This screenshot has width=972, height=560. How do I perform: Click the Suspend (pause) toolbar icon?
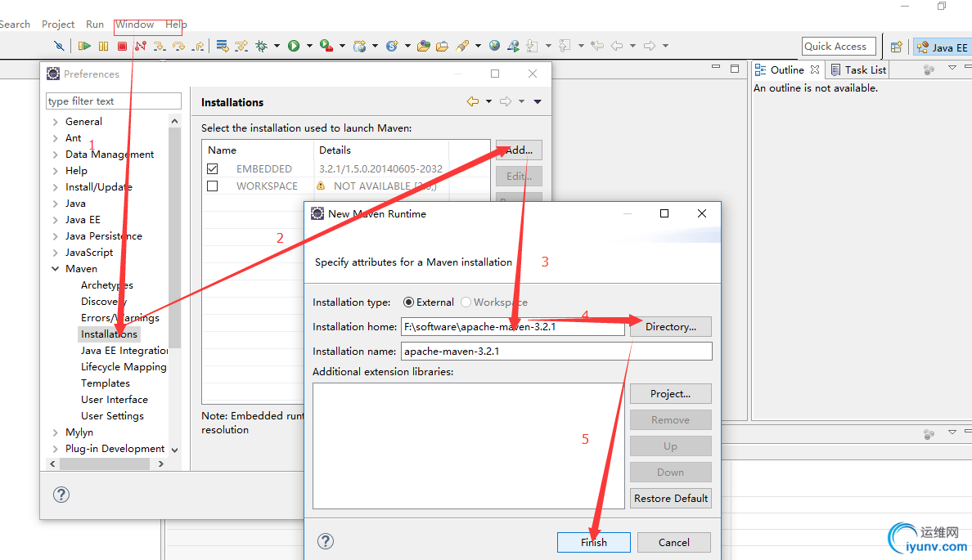[x=104, y=46]
